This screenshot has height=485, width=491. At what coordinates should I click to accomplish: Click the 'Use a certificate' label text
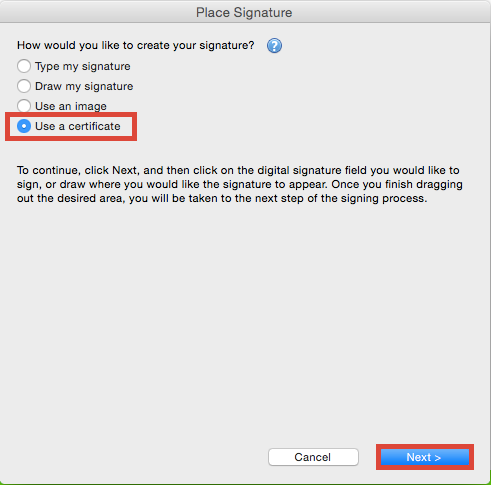point(78,126)
